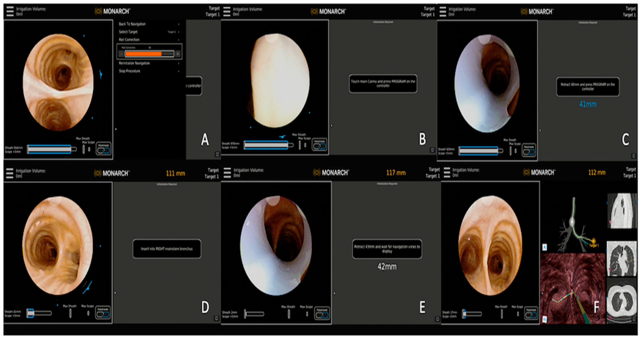The width and height of the screenshot is (644, 340).
Task: Open hamburger menu in panel E
Action: coord(227,173)
